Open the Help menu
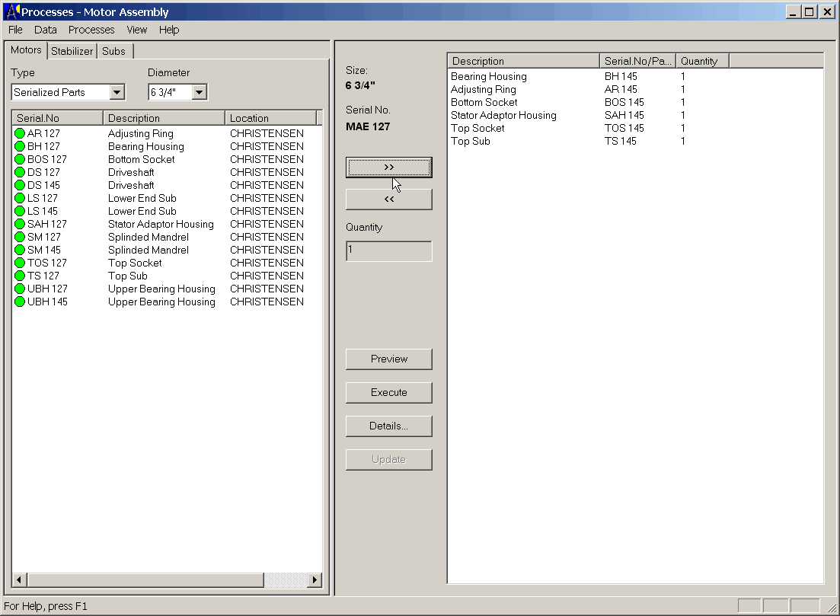Image resolution: width=840 pixels, height=616 pixels. tap(169, 30)
